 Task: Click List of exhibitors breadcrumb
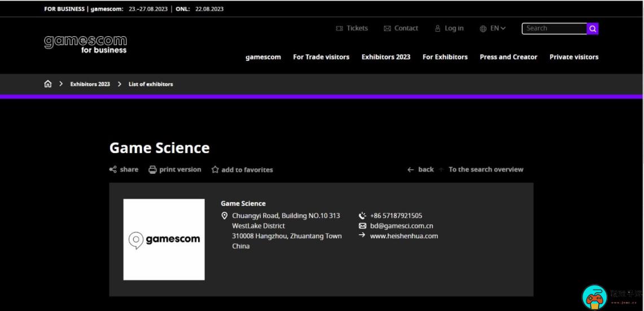(151, 84)
